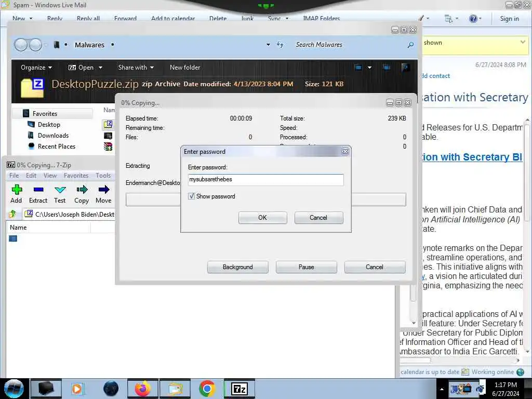Open the New menu in Windows Live Mail
532x399 pixels.
(22, 19)
